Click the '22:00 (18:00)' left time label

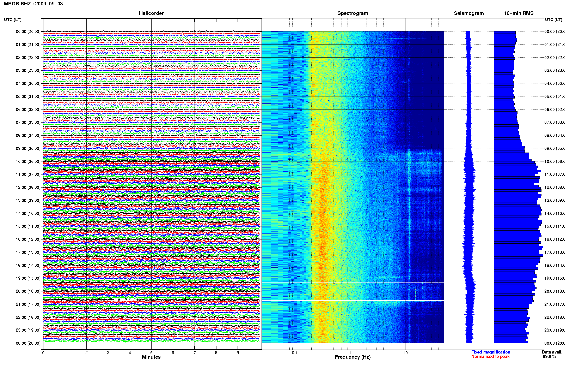point(28,317)
